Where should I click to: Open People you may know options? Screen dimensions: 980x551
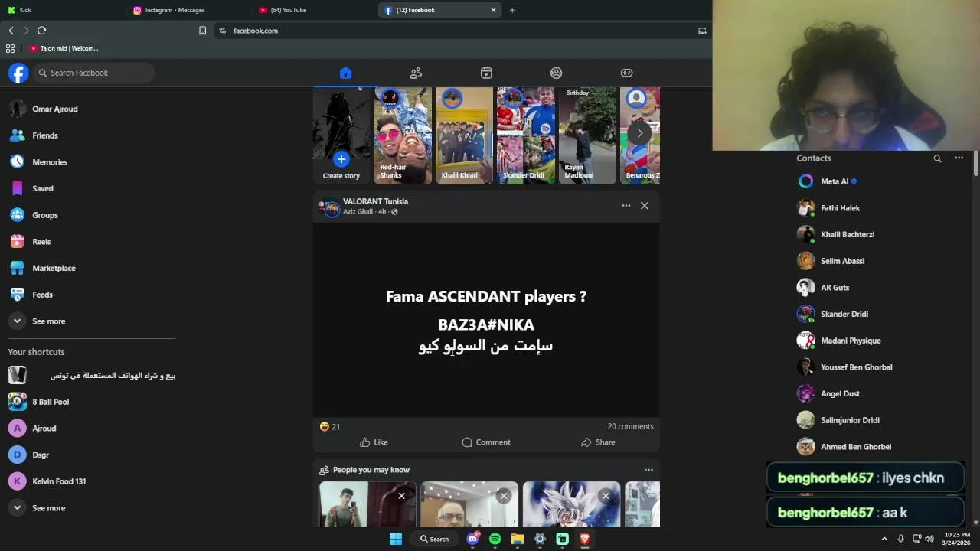(x=648, y=470)
